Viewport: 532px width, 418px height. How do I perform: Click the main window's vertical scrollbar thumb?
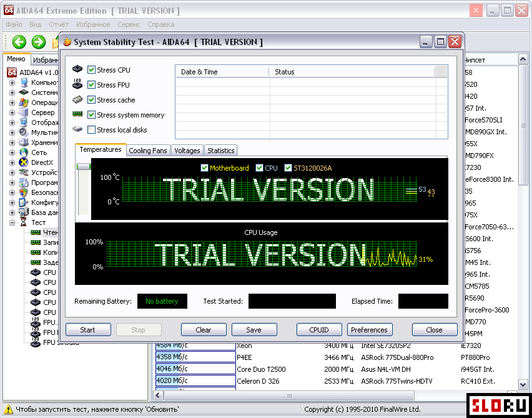tap(523, 125)
